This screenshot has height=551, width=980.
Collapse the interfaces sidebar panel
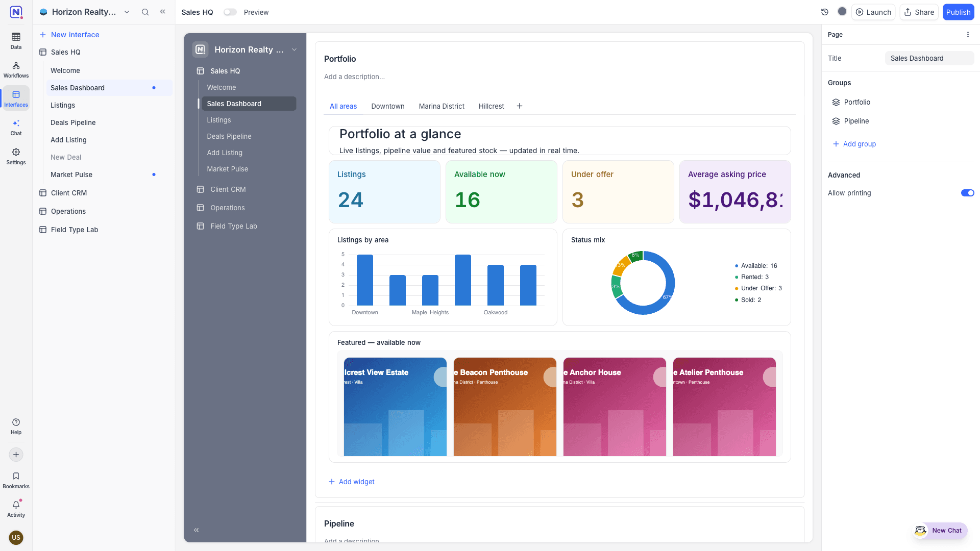coord(163,12)
